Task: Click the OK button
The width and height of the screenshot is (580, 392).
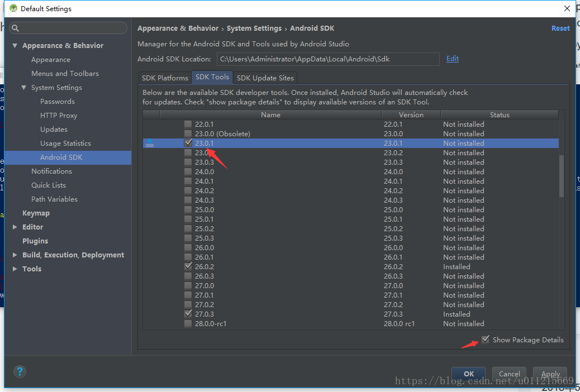Action: click(469, 374)
